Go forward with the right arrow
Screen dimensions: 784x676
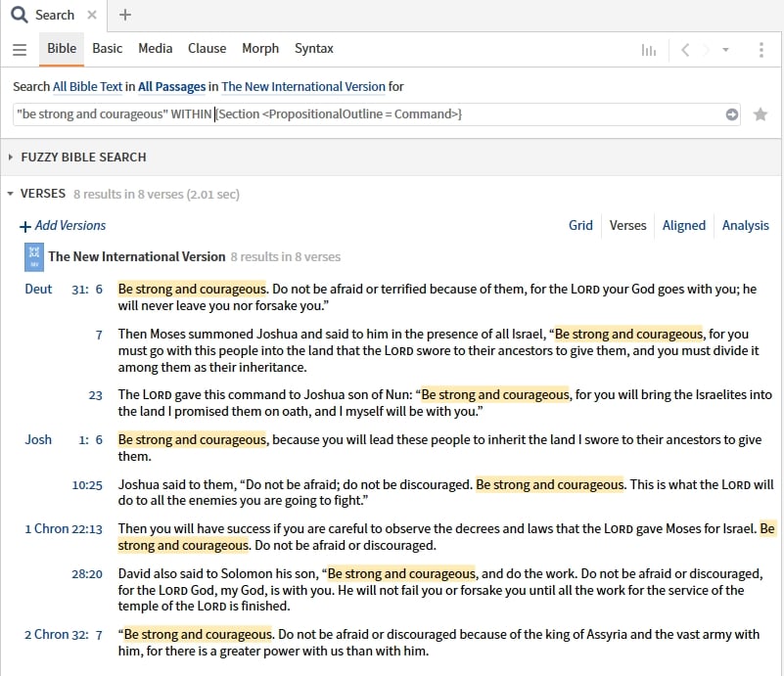[x=706, y=50]
